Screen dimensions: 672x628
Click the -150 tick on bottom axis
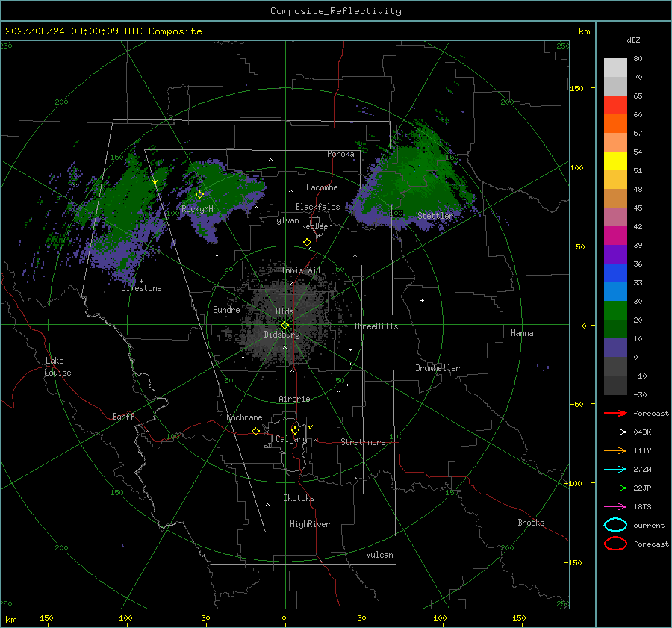coord(44,618)
